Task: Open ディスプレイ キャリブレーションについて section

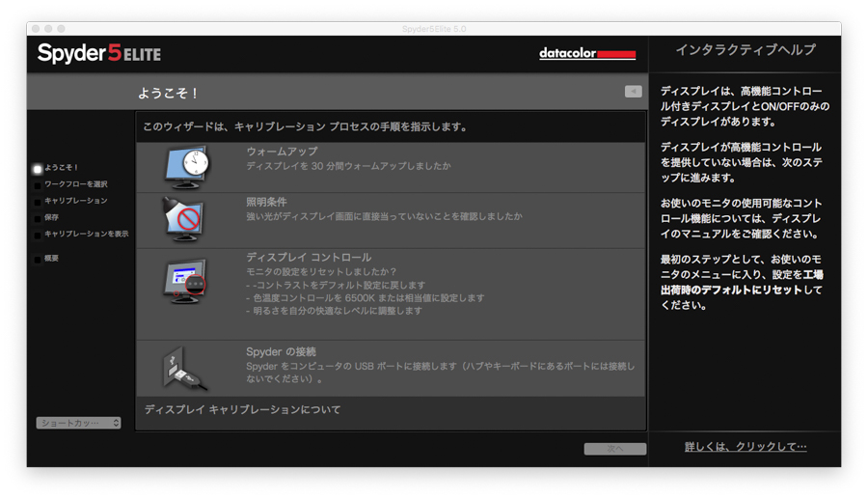Action: [x=242, y=410]
